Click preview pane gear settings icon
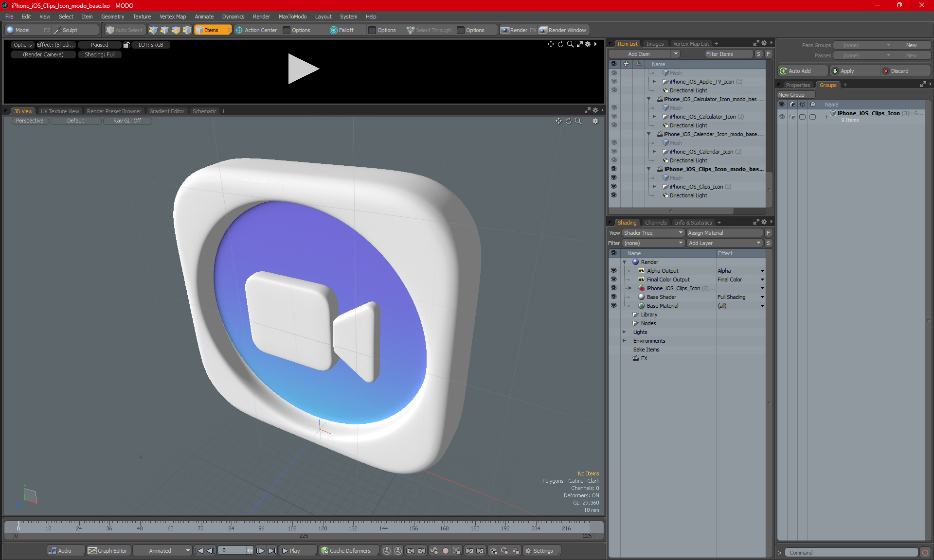The height and width of the screenshot is (560, 934). coord(588,44)
